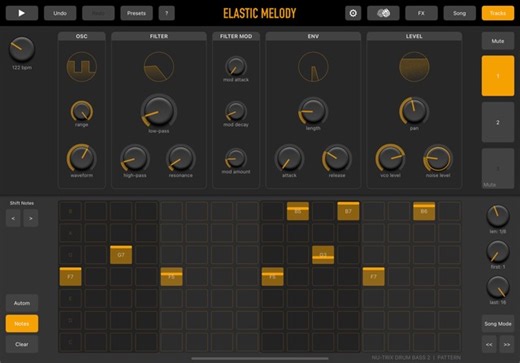Screen dimensions: 520x363
Task: Click the envelope attack knob
Action: 289,158
